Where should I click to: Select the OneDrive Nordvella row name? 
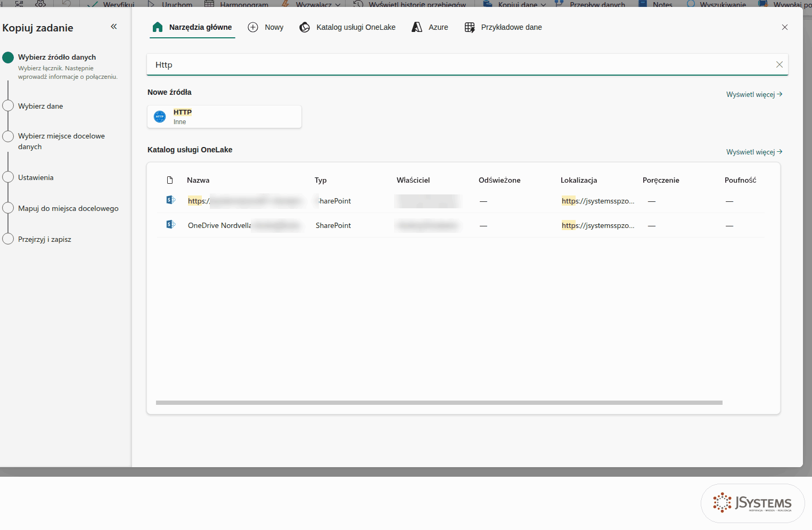pyautogui.click(x=219, y=225)
